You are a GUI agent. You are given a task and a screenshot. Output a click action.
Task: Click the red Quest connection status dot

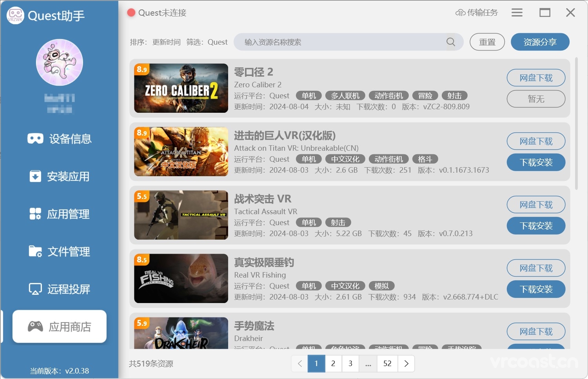pos(131,13)
